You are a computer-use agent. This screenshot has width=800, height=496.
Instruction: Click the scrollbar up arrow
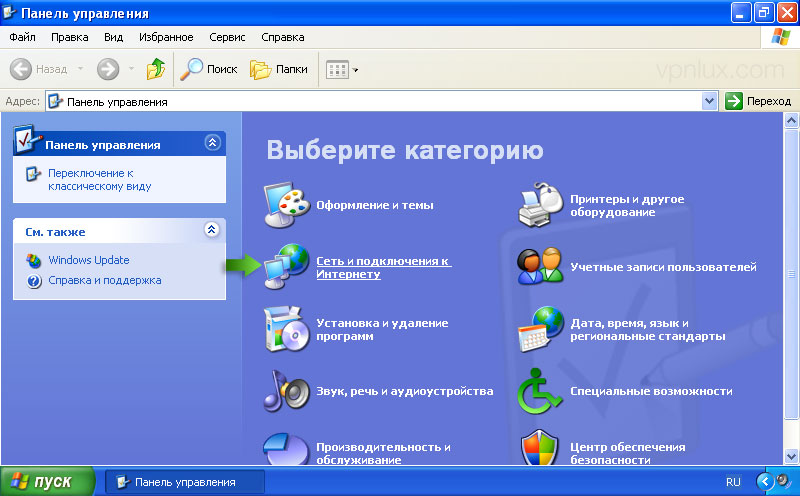(x=791, y=121)
